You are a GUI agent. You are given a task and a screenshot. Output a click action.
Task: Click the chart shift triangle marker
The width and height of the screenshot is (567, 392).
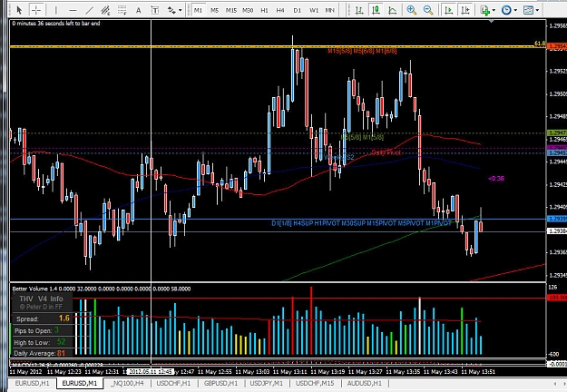tap(492, 22)
